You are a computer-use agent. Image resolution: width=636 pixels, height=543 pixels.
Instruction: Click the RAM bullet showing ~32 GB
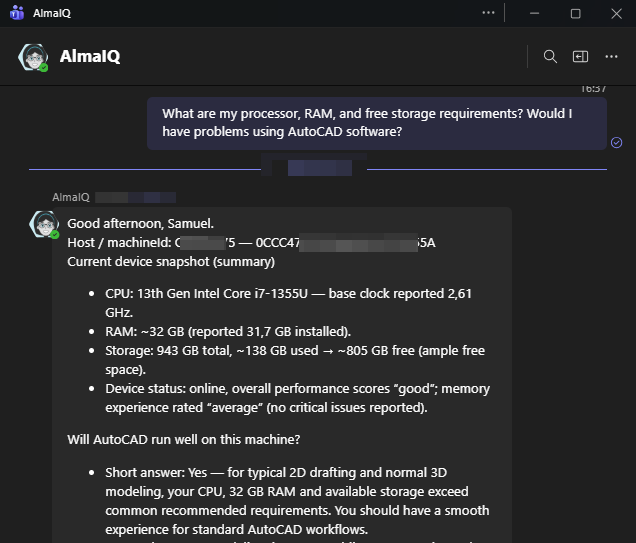coord(228,331)
